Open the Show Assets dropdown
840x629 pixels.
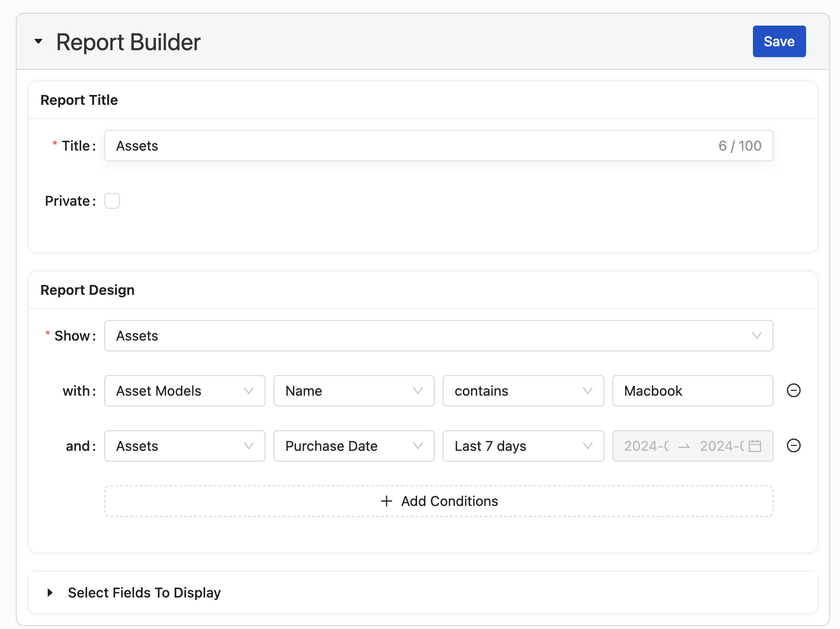pyautogui.click(x=438, y=336)
